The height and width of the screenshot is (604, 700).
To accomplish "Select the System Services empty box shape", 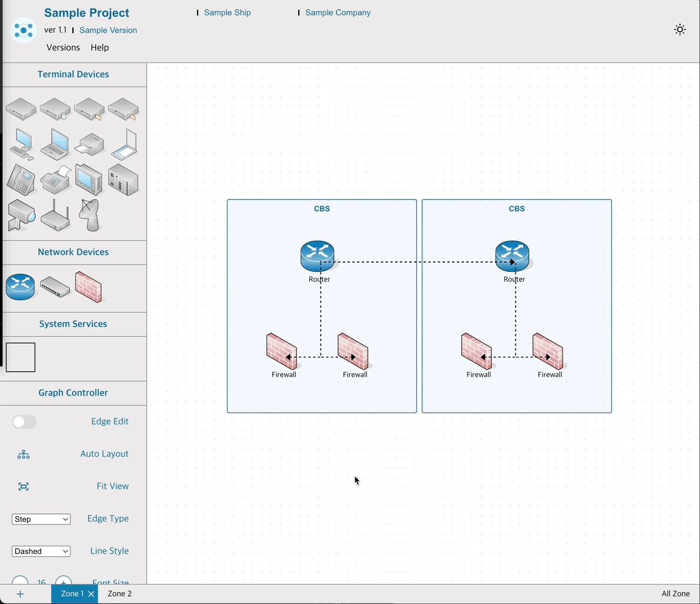I will coord(21,357).
